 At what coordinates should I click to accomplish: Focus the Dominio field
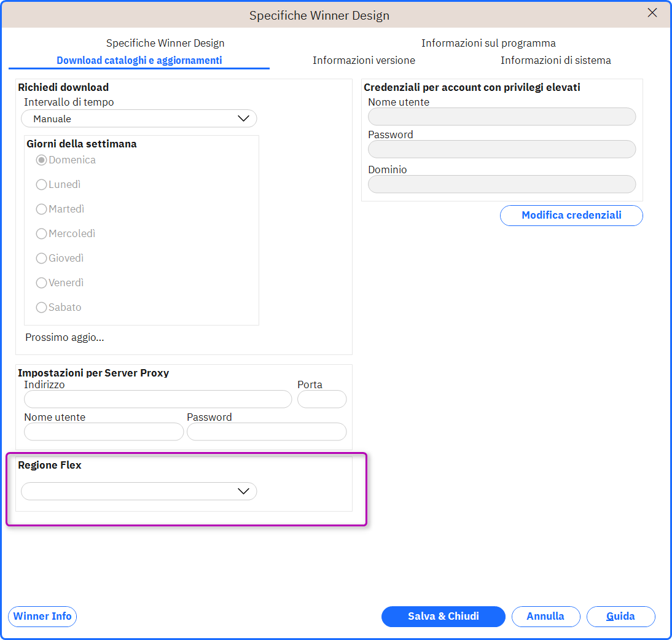point(502,184)
